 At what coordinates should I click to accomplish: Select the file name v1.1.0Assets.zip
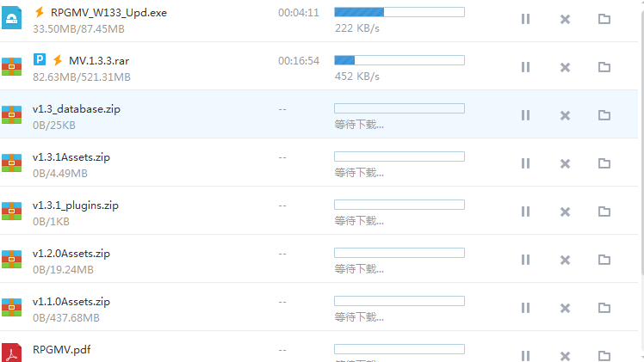(71, 302)
